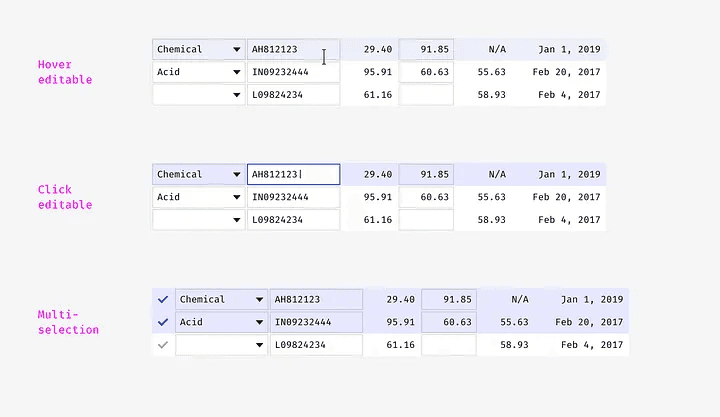720x417 pixels.
Task: Select the 29.40 value in Multi-selection table
Action: 400,299
